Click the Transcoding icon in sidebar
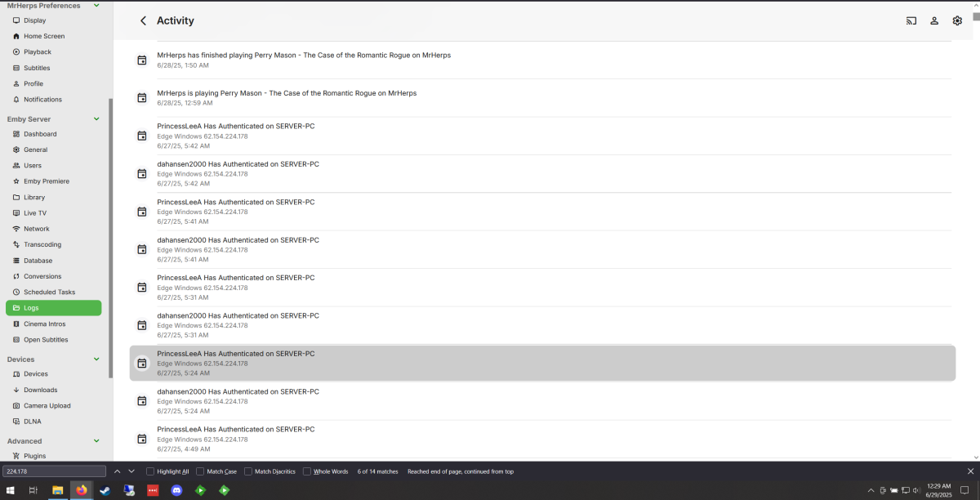Image resolution: width=980 pixels, height=500 pixels. tap(16, 244)
